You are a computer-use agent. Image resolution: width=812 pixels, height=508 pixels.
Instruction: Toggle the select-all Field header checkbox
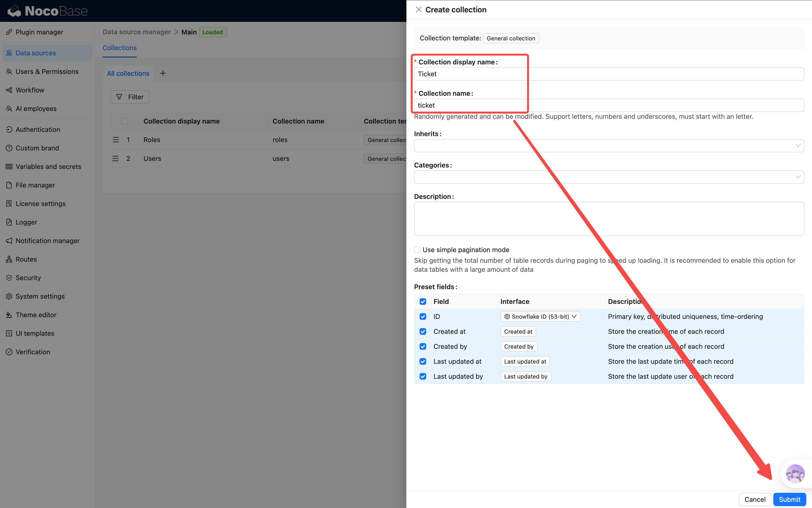423,302
